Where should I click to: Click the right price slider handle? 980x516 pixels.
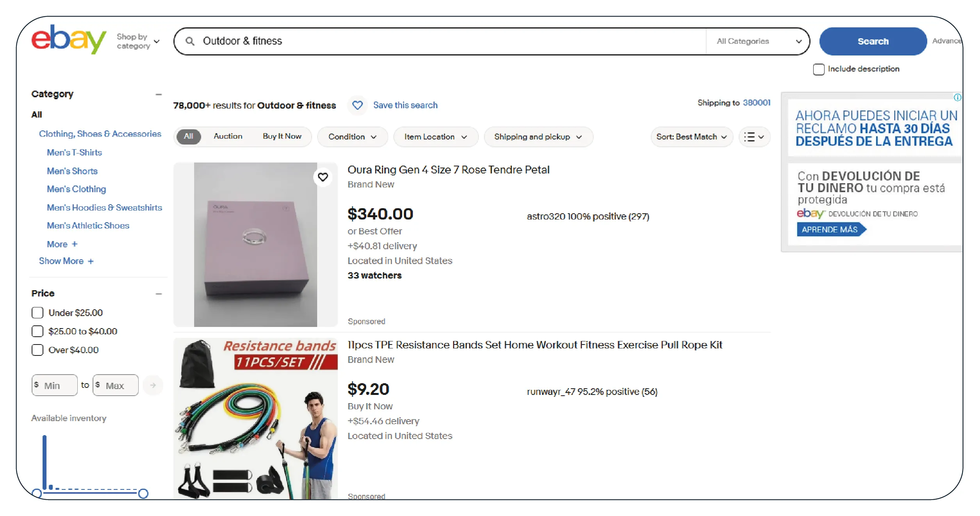pyautogui.click(x=143, y=494)
